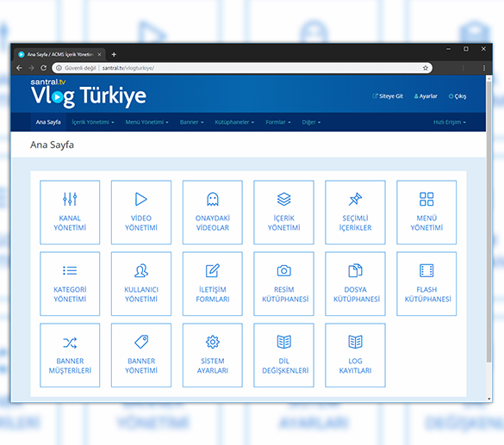Open Onaydaki Videolar ghost icon tile
Viewport: 504px width, 445px height.
(x=213, y=213)
